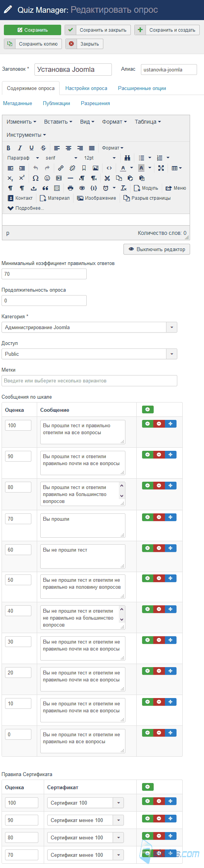Focus the Заголовок title field
The width and height of the screenshot is (204, 868).
[x=73, y=70]
